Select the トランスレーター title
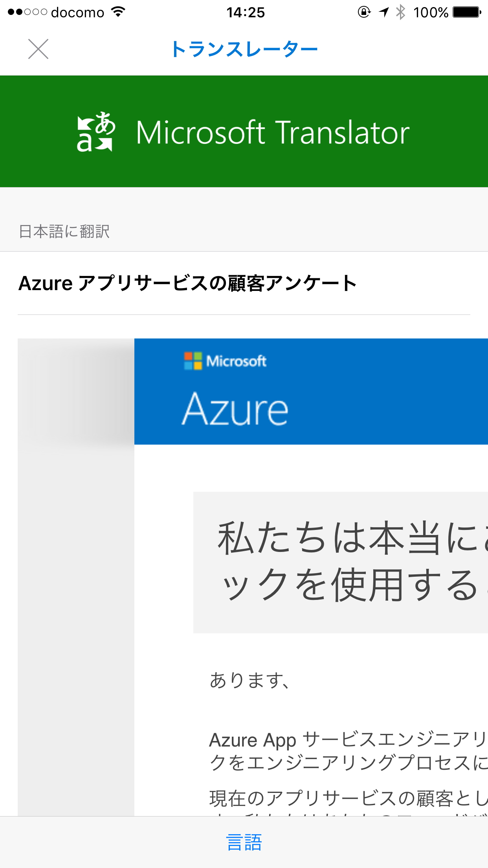The height and width of the screenshot is (868, 488). (x=244, y=48)
